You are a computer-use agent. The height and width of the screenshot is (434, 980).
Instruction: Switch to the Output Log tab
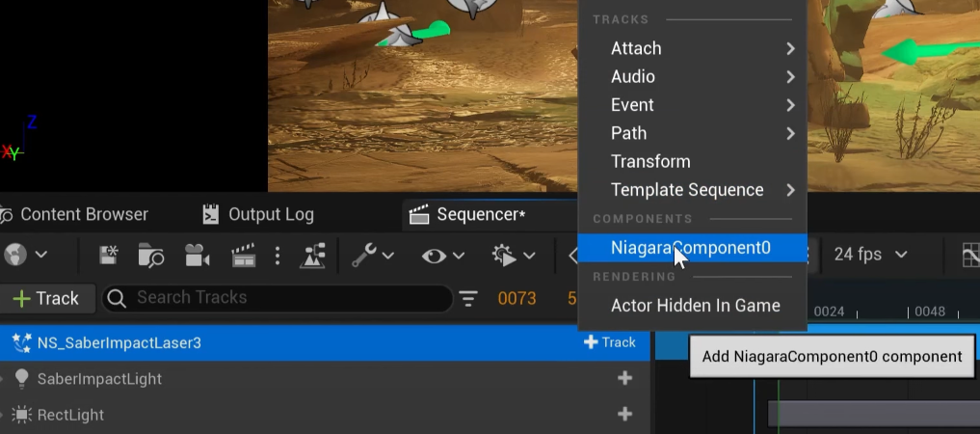point(259,214)
